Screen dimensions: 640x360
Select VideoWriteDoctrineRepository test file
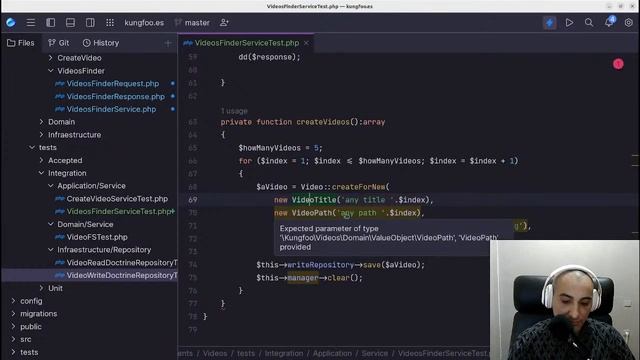point(116,276)
